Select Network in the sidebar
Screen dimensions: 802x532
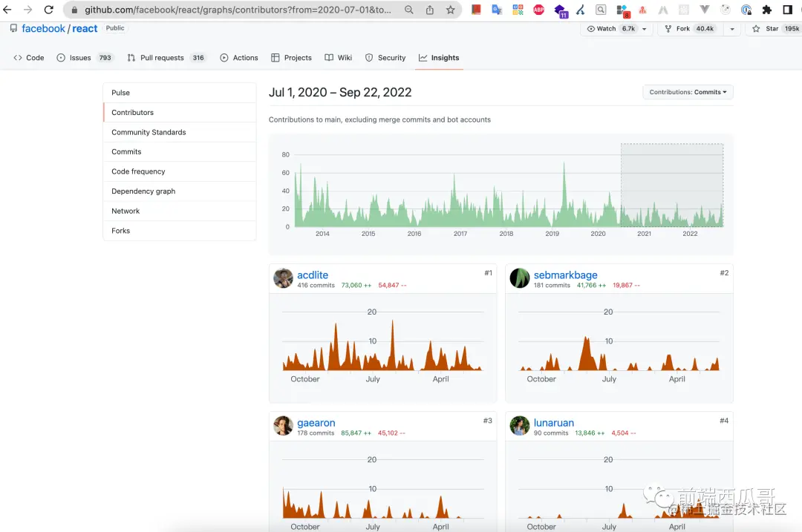[x=180, y=211]
